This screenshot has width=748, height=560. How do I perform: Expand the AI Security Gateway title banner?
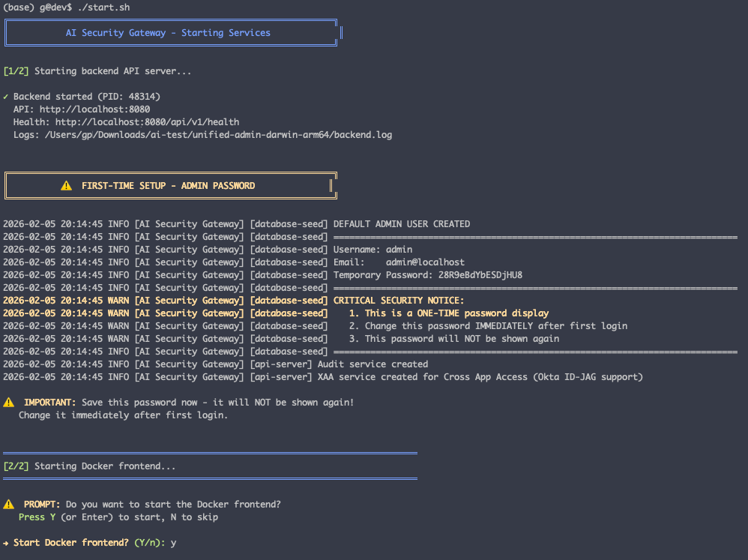(170, 33)
